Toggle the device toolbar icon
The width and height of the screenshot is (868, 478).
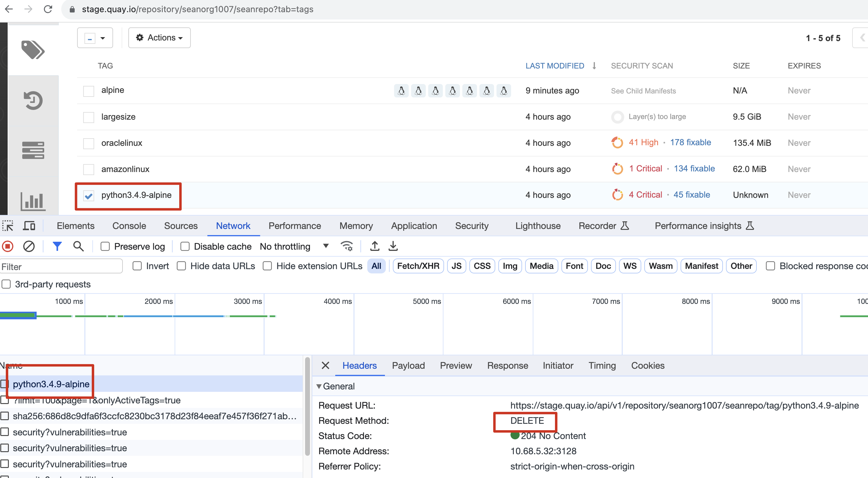point(29,226)
